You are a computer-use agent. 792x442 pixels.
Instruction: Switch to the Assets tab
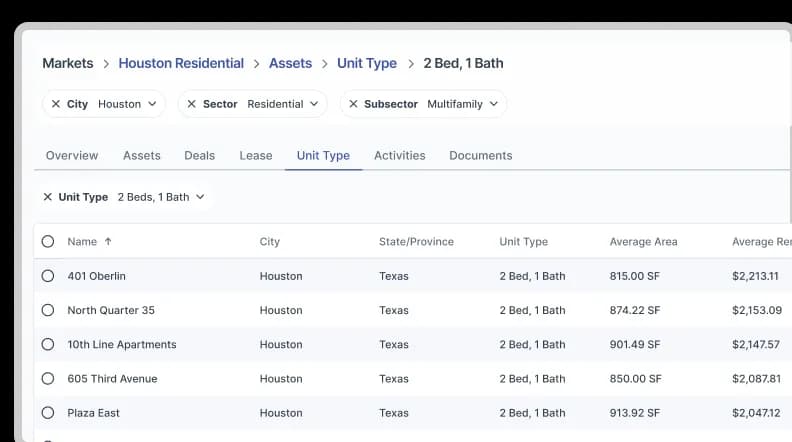coord(142,156)
